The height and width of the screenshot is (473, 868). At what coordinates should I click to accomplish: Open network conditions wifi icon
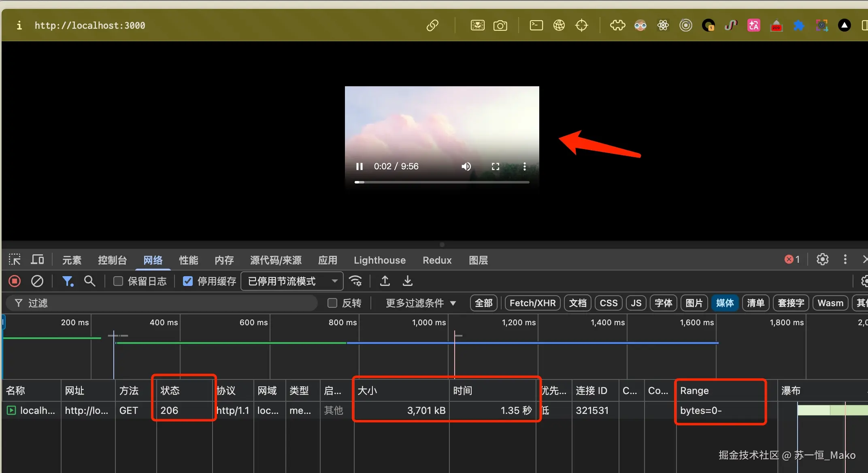pyautogui.click(x=355, y=281)
